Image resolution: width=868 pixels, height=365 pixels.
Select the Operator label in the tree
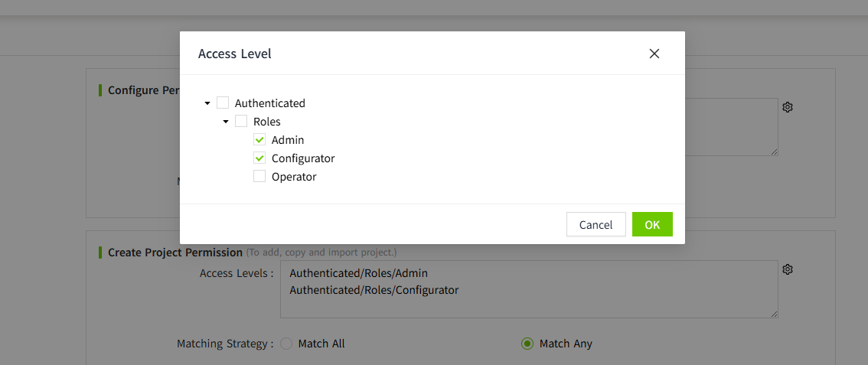coord(294,177)
